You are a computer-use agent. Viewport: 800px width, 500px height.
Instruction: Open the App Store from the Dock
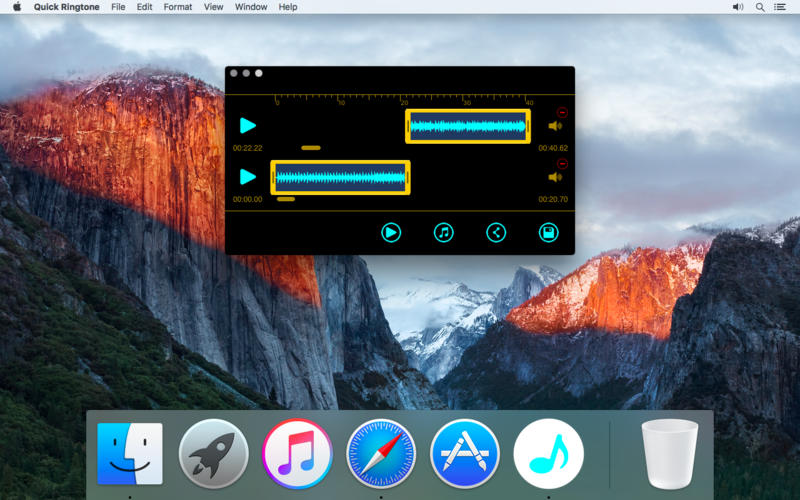465,454
